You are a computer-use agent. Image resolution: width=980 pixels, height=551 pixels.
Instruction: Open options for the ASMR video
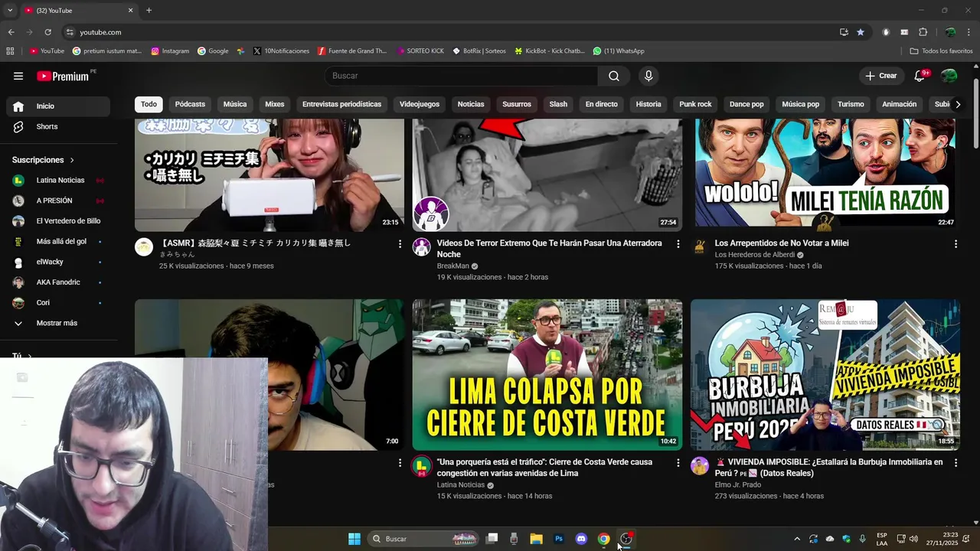pos(400,243)
